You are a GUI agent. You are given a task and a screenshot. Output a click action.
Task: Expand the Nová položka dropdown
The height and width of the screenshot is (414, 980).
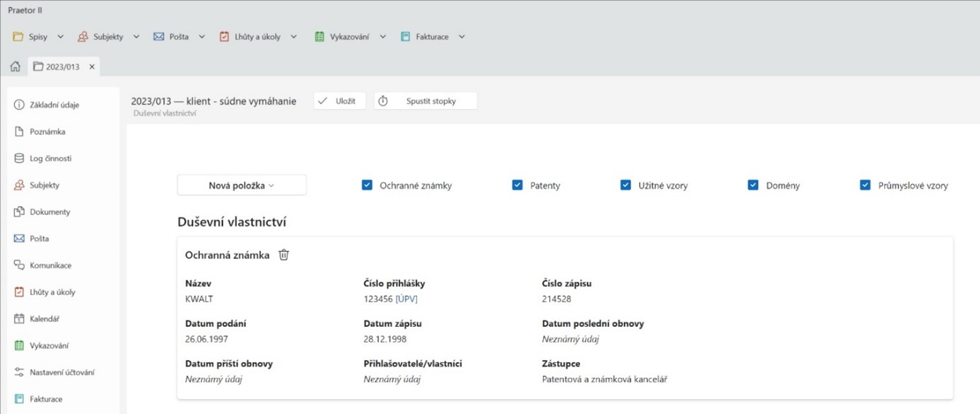(241, 185)
